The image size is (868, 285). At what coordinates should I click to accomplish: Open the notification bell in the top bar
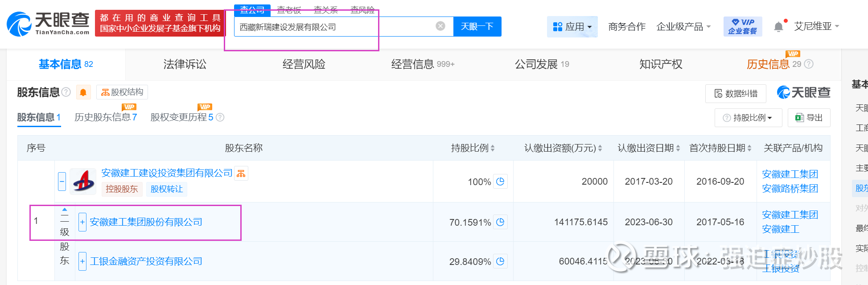(778, 27)
